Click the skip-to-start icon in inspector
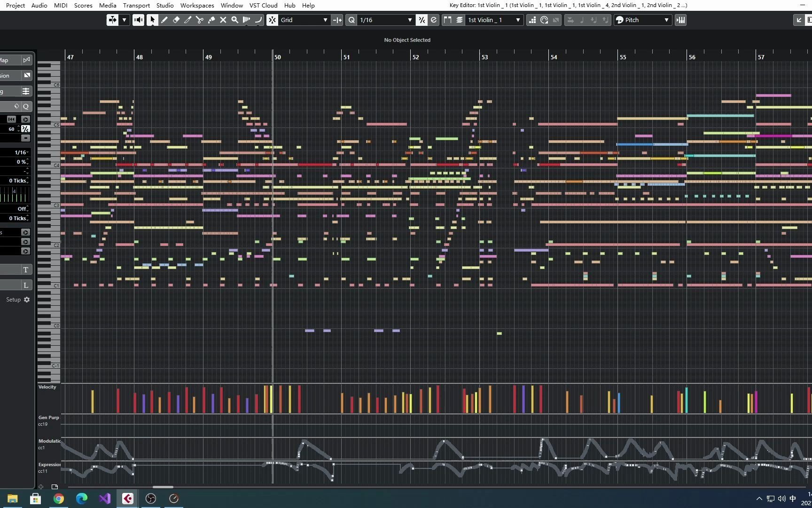The image size is (812, 508). 11,119
